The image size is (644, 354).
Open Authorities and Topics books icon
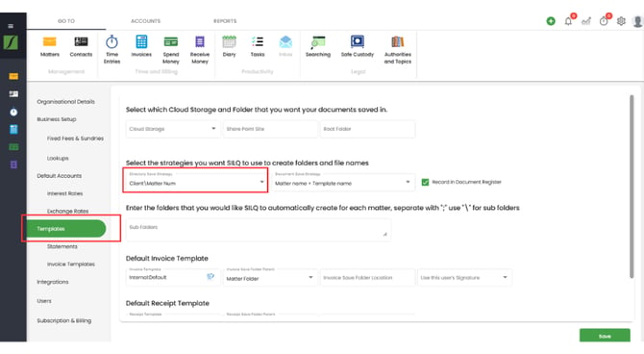point(398,41)
